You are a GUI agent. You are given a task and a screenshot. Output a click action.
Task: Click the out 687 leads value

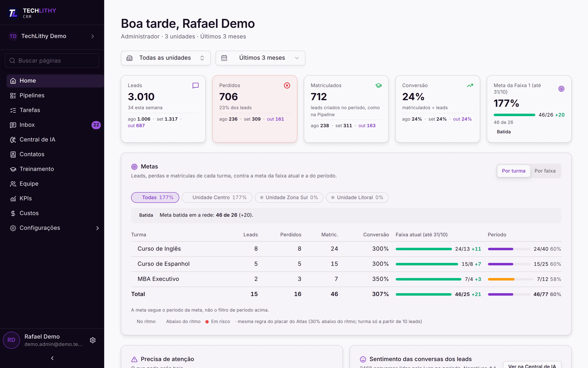136,126
